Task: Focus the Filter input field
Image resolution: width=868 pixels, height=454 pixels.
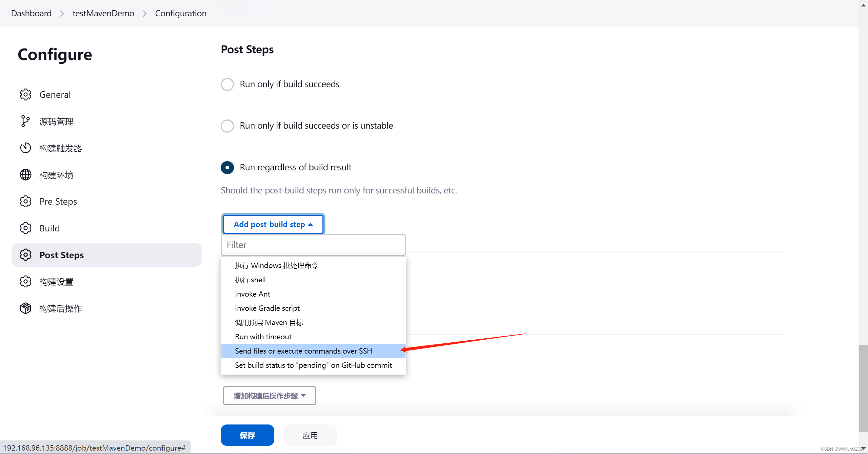Action: click(313, 245)
